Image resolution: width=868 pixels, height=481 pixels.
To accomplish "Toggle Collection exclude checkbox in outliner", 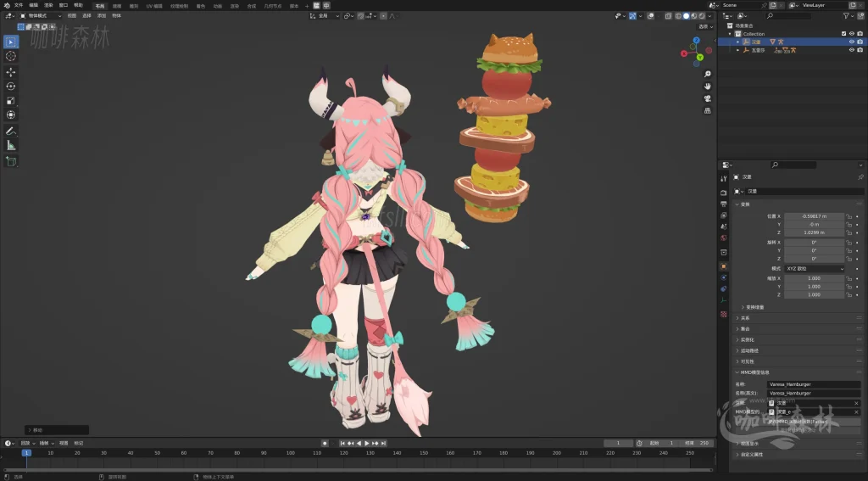I will point(843,34).
